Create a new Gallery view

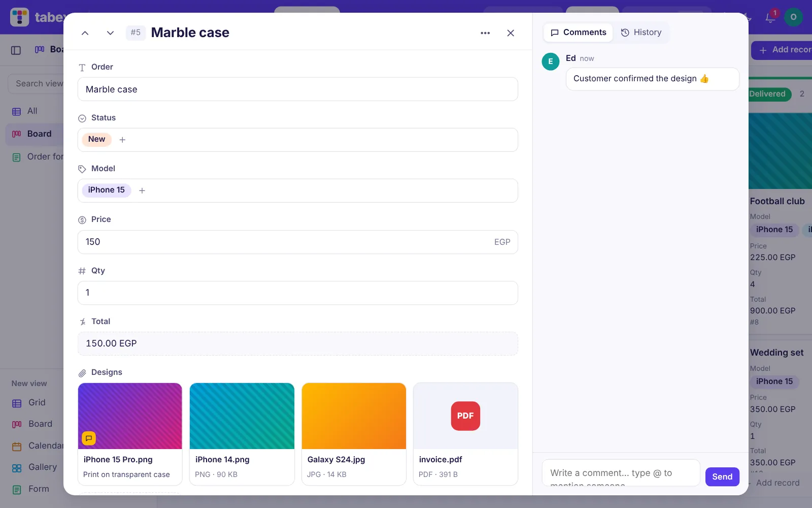click(35, 467)
